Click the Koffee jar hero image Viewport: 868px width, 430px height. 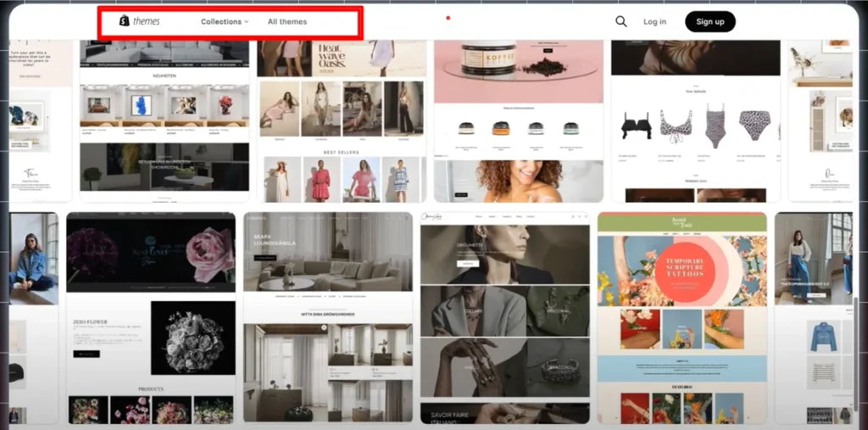pyautogui.click(x=520, y=72)
